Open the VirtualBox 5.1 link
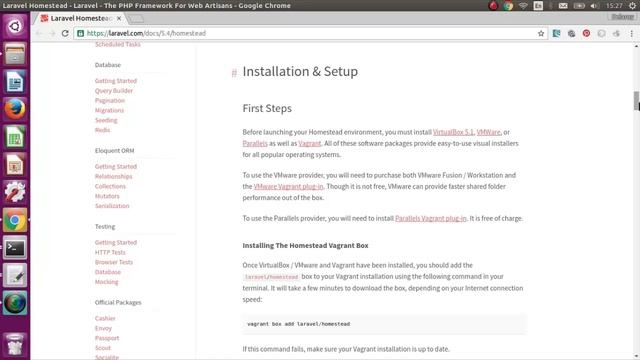The height and width of the screenshot is (360, 640). click(453, 132)
